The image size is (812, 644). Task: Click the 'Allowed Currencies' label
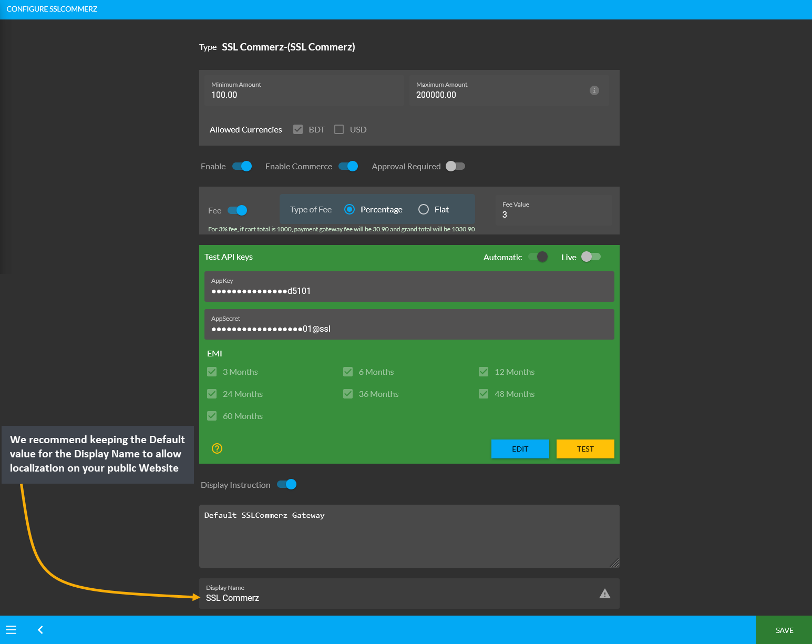[x=246, y=129]
